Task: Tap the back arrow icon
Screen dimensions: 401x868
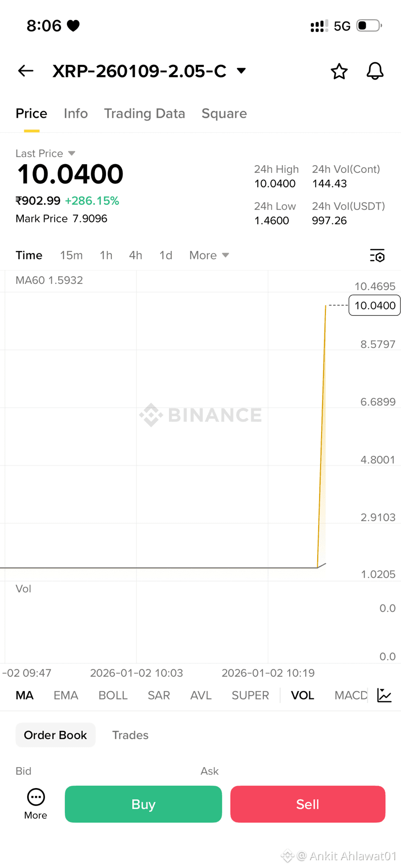Action: tap(26, 71)
